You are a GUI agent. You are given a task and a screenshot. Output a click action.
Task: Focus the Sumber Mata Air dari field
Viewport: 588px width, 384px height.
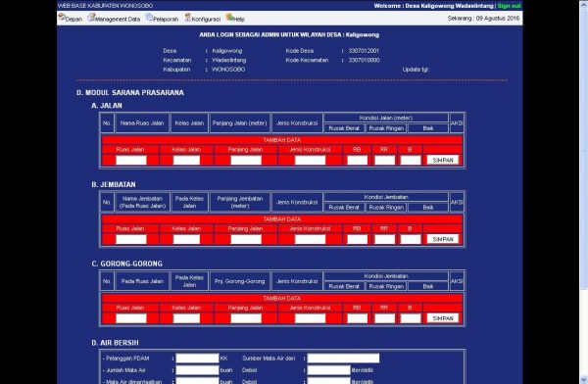[x=343, y=359]
